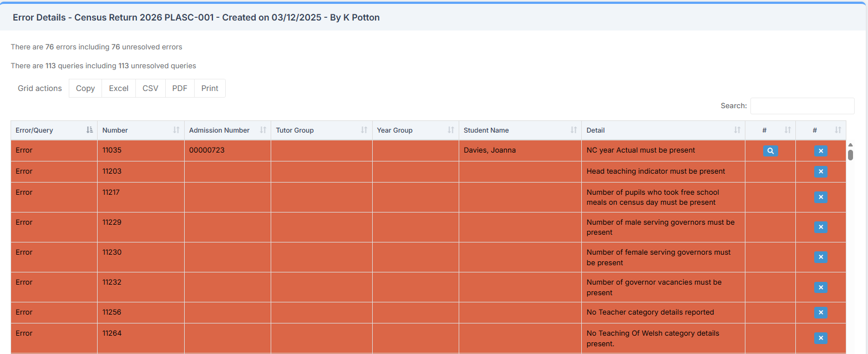This screenshot has height=354, width=868.
Task: Click X icon for male governors error
Action: [x=820, y=227]
